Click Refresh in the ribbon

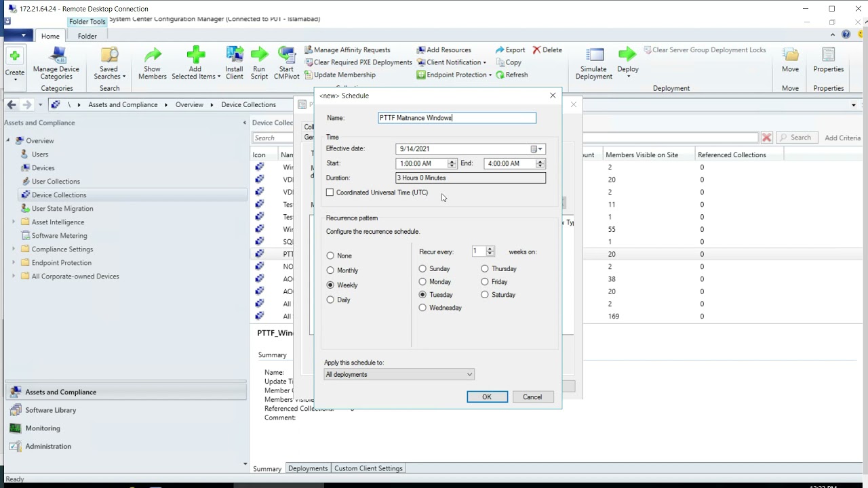(x=511, y=75)
